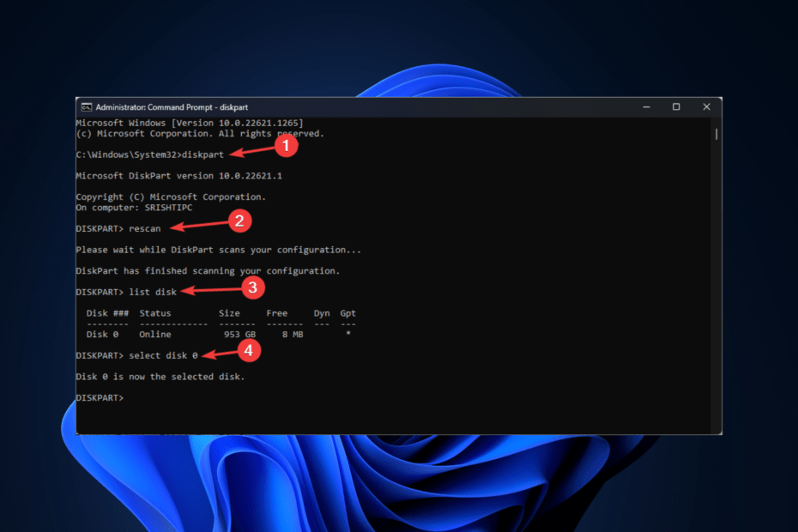Image resolution: width=798 pixels, height=532 pixels.
Task: Click the 'Microsoft Windows [Version 10.0.22621.1265]' line
Action: (x=190, y=124)
